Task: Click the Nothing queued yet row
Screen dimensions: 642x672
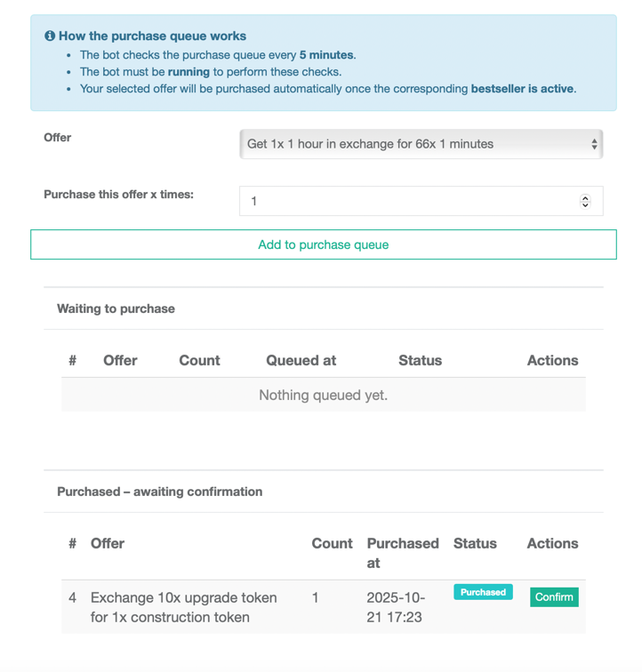Action: 323,395
